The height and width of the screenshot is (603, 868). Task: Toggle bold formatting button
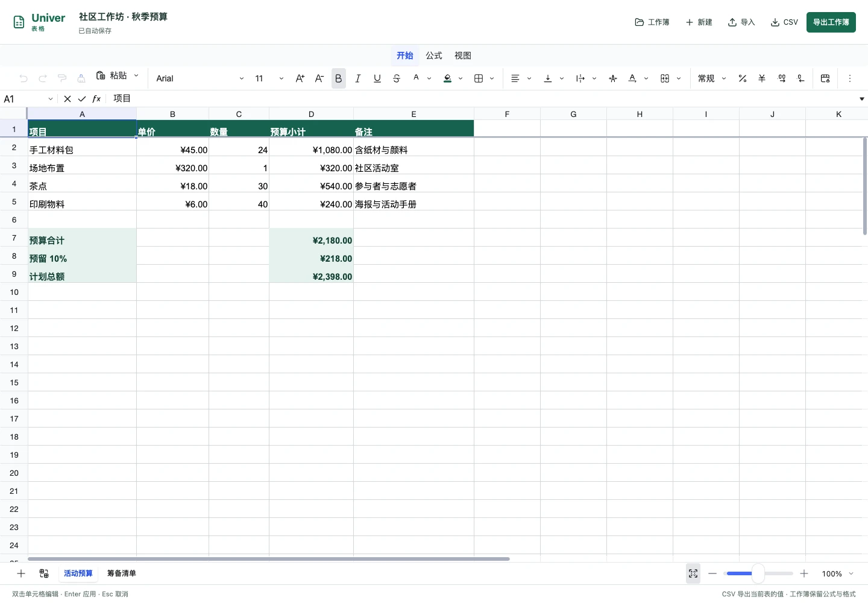tap(338, 78)
